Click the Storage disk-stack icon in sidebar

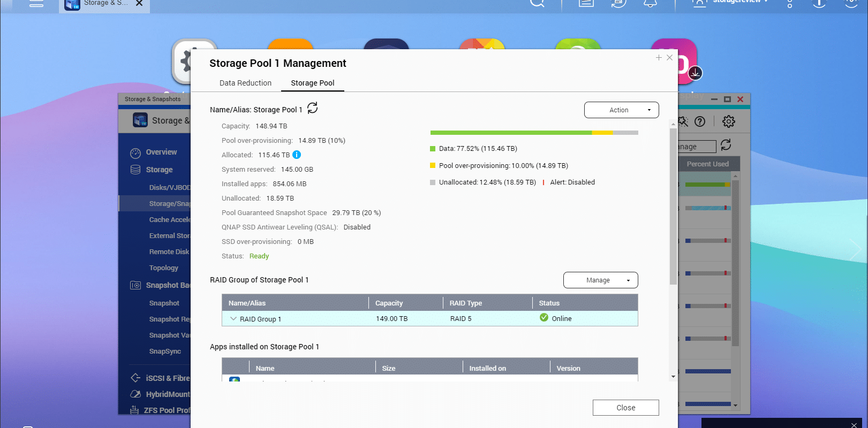[x=135, y=170]
